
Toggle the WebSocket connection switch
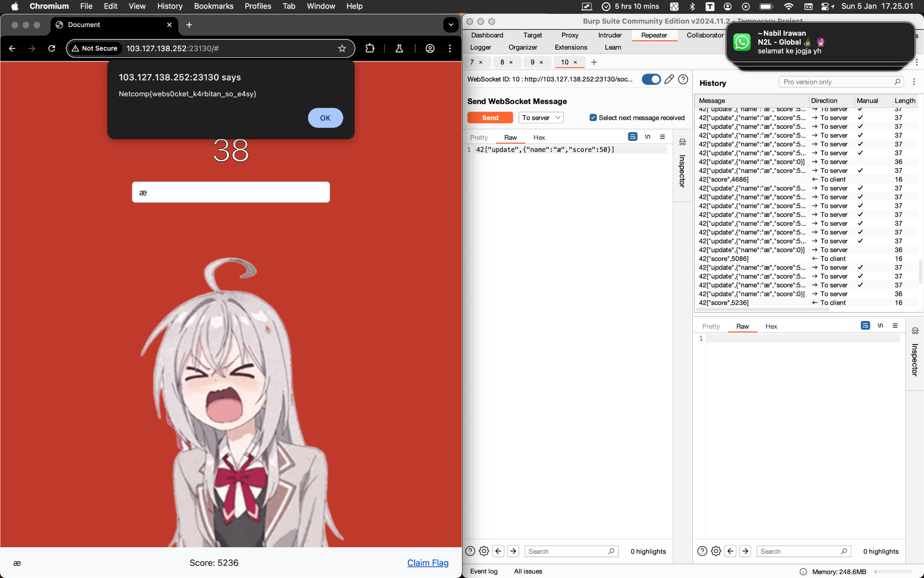[x=651, y=79]
